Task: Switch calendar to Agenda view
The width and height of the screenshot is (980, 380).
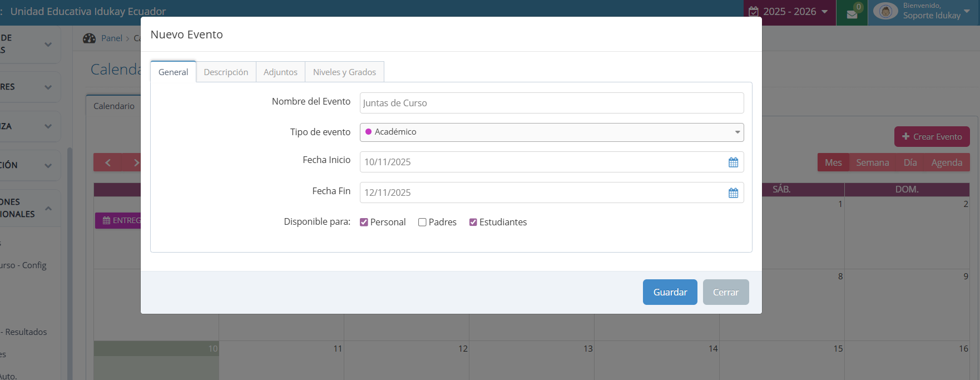Action: [x=947, y=162]
